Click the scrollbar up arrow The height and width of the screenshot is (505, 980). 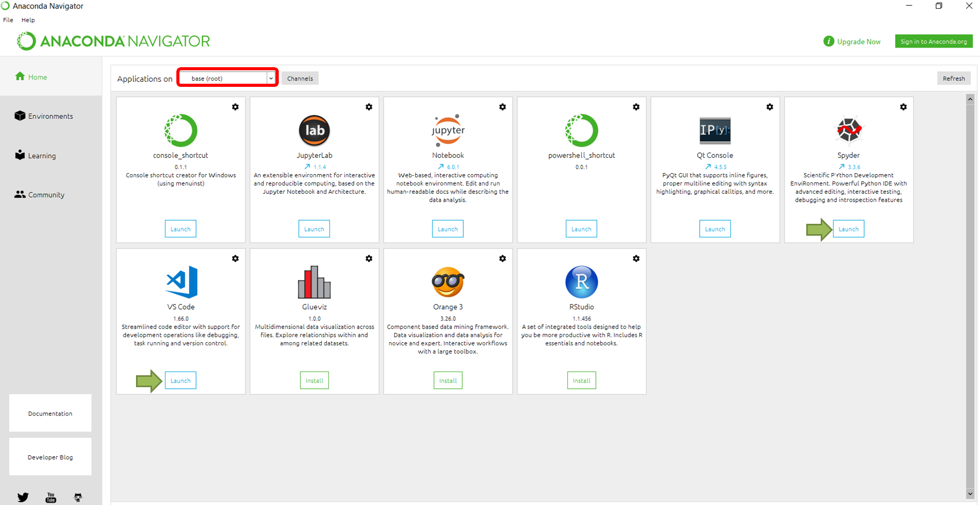970,99
